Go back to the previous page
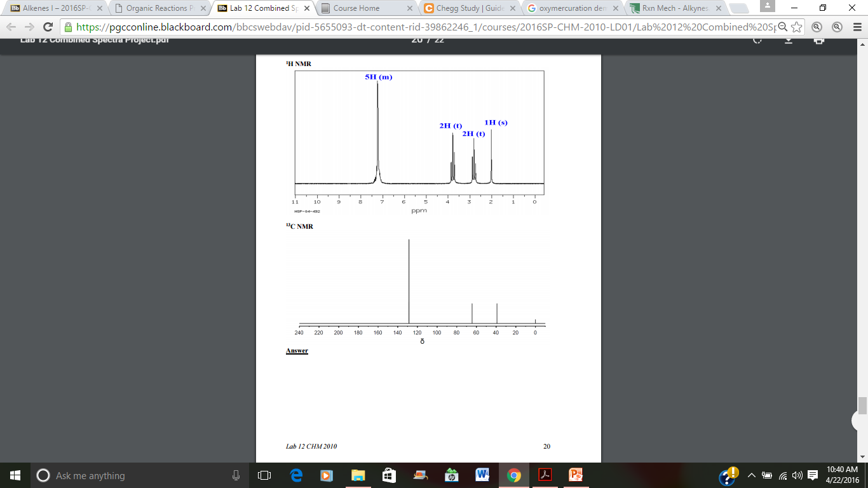Viewport: 868px width, 488px height. coord(10,27)
